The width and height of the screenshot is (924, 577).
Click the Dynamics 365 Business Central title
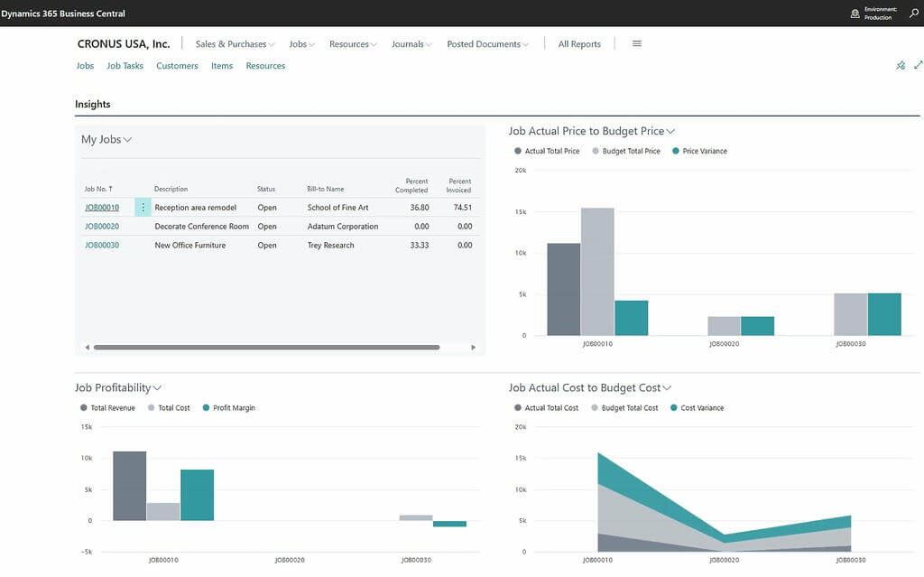63,14
